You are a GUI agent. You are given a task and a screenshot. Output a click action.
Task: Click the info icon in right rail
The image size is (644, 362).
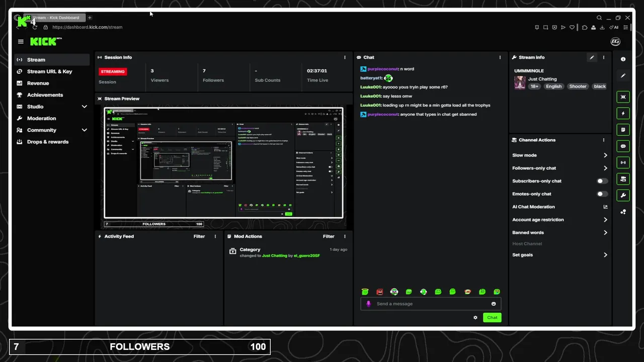[623, 59]
